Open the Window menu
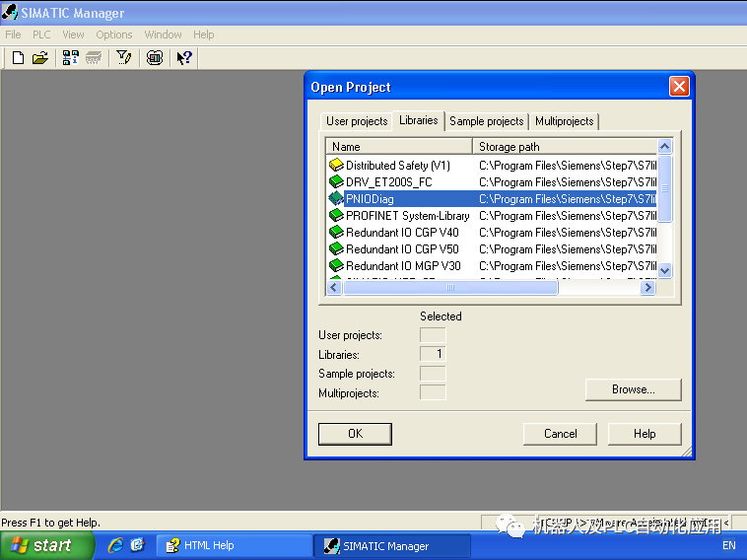Image resolution: width=747 pixels, height=560 pixels. point(163,35)
